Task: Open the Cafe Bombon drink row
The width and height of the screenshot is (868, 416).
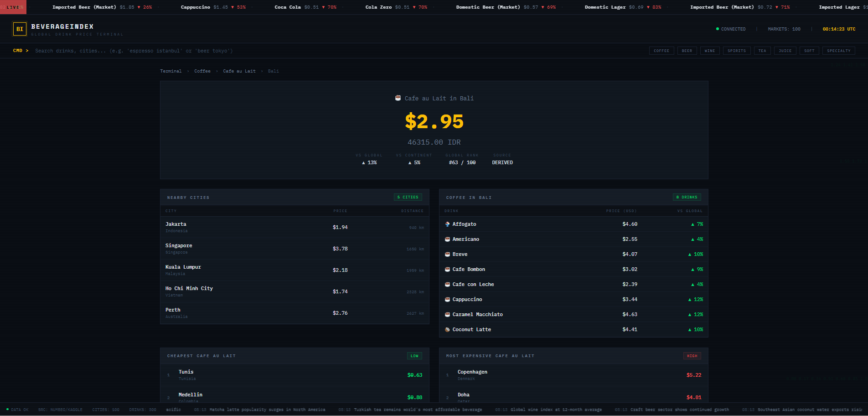Action: [x=573, y=269]
